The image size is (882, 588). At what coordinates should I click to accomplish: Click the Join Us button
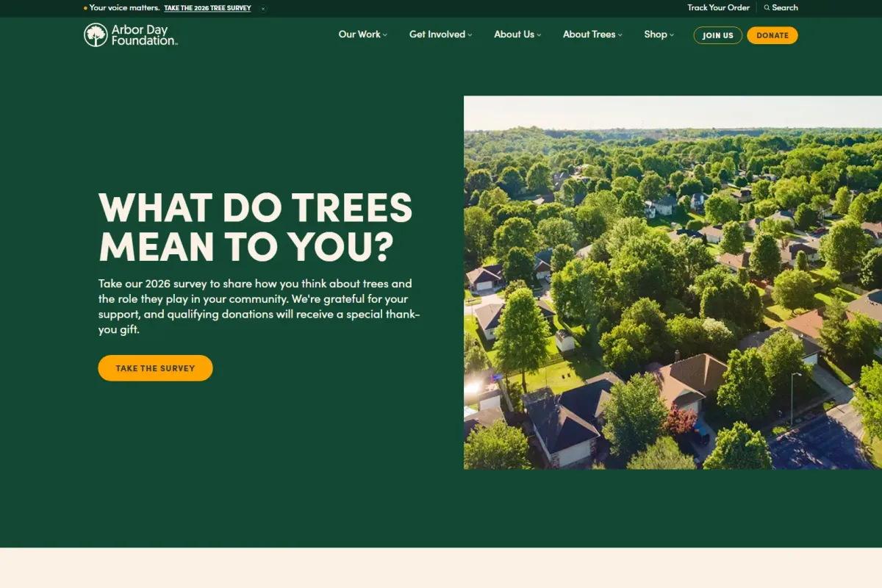(717, 35)
